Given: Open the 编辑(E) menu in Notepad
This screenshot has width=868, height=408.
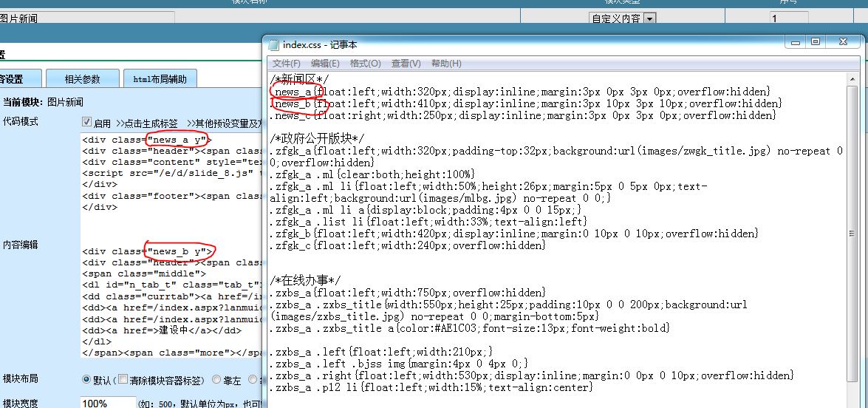Looking at the screenshot, I should pos(325,64).
